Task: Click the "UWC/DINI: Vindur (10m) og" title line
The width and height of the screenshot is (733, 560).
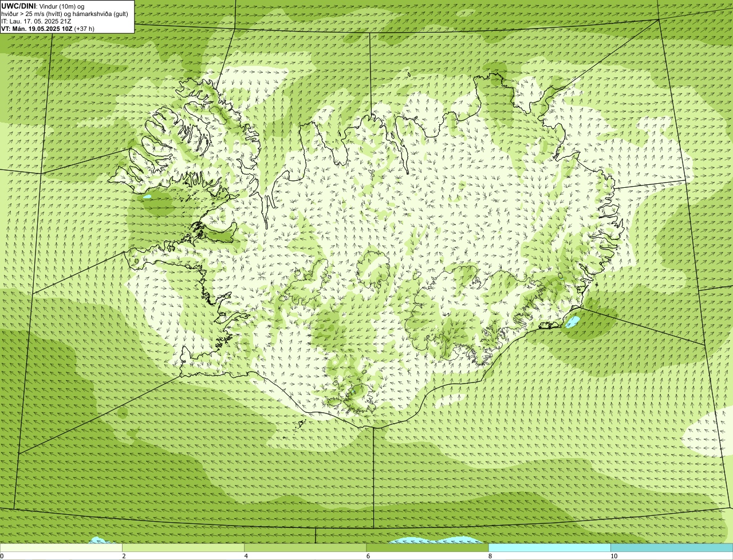Action: point(43,6)
